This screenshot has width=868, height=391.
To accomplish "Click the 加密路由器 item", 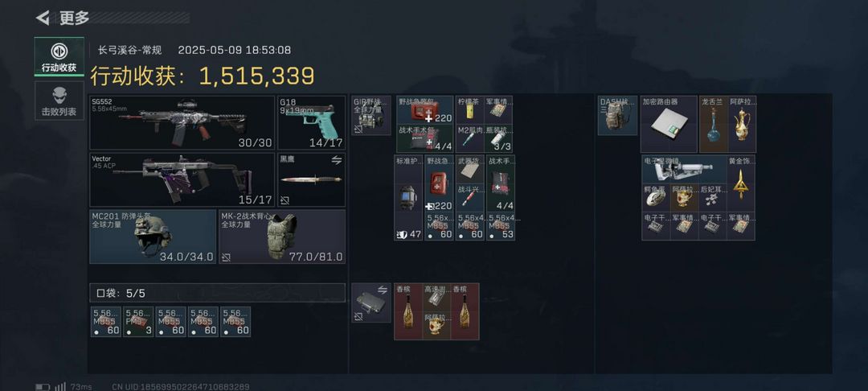I will (669, 124).
